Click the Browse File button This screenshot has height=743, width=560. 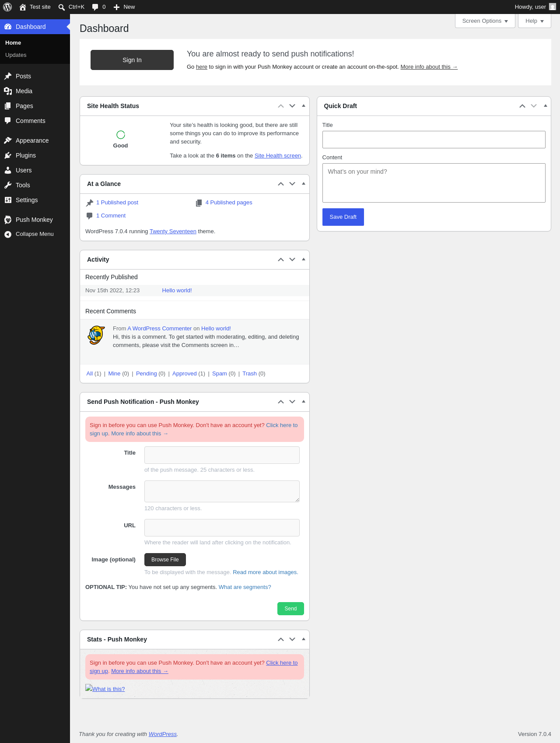pyautogui.click(x=165, y=560)
